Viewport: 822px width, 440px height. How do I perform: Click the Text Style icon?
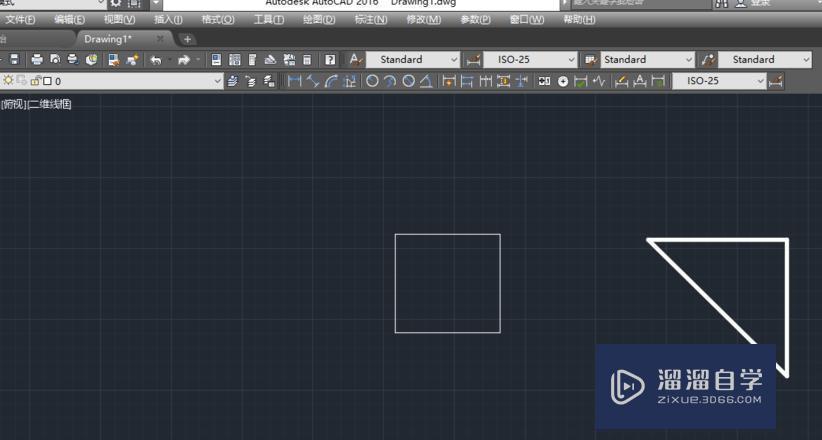[x=355, y=59]
